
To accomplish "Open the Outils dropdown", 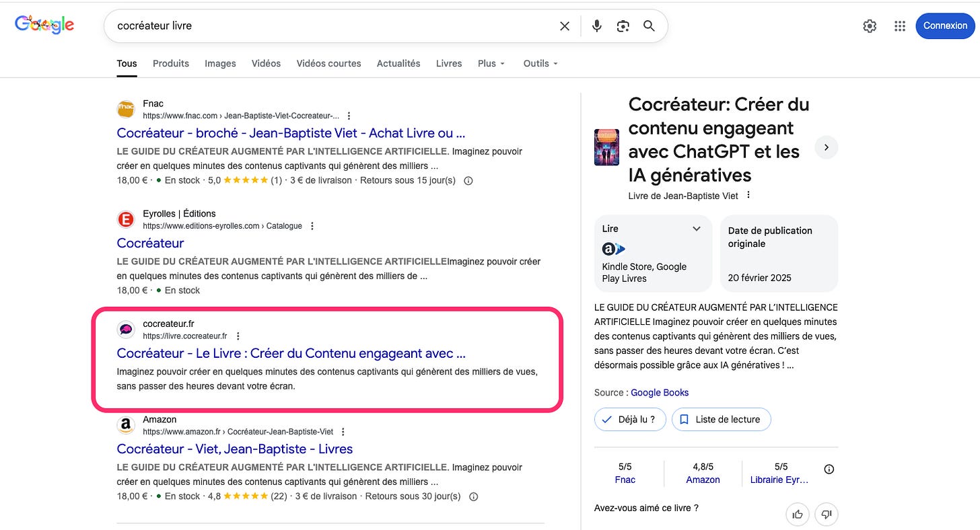I will (540, 63).
